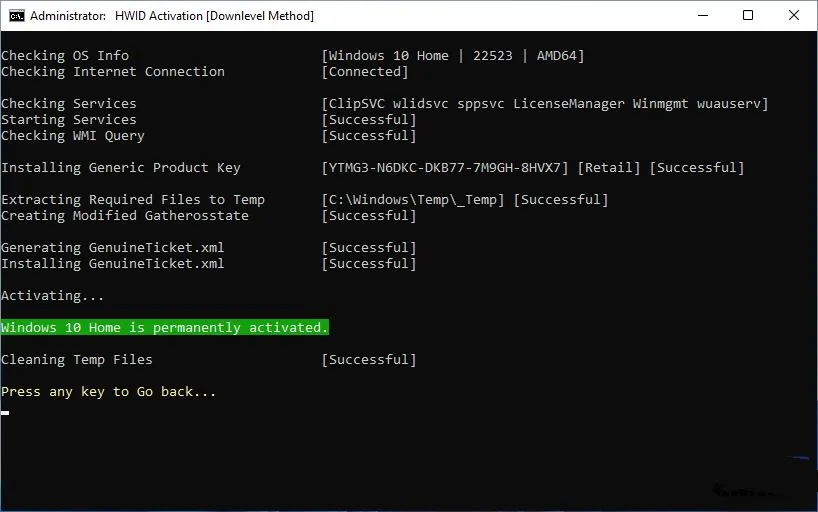This screenshot has width=818, height=512.
Task: Click the green permanently activated message
Action: tap(165, 328)
